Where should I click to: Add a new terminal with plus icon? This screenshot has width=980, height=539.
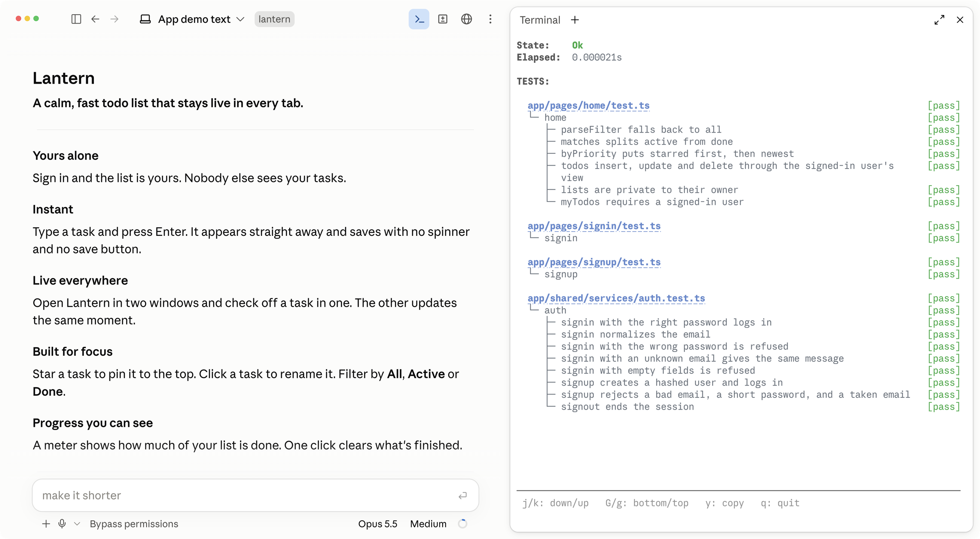pos(575,20)
